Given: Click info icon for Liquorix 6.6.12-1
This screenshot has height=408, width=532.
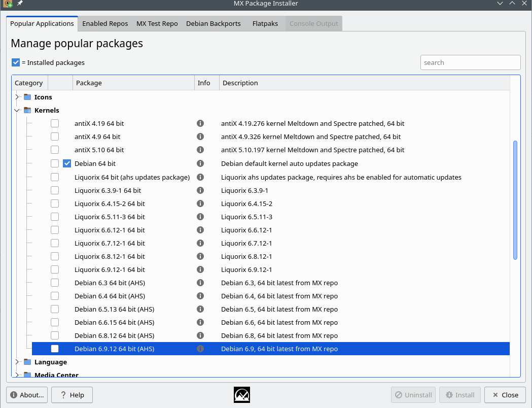Looking at the screenshot, I should [x=200, y=230].
